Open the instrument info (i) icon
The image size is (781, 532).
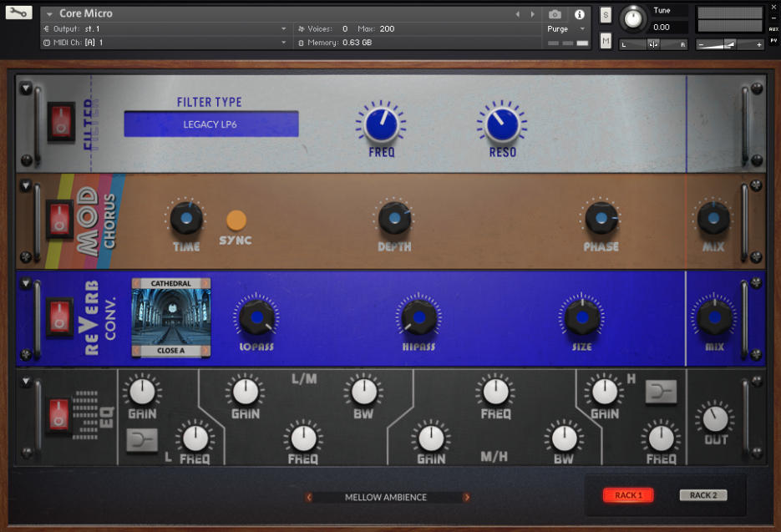tap(579, 13)
